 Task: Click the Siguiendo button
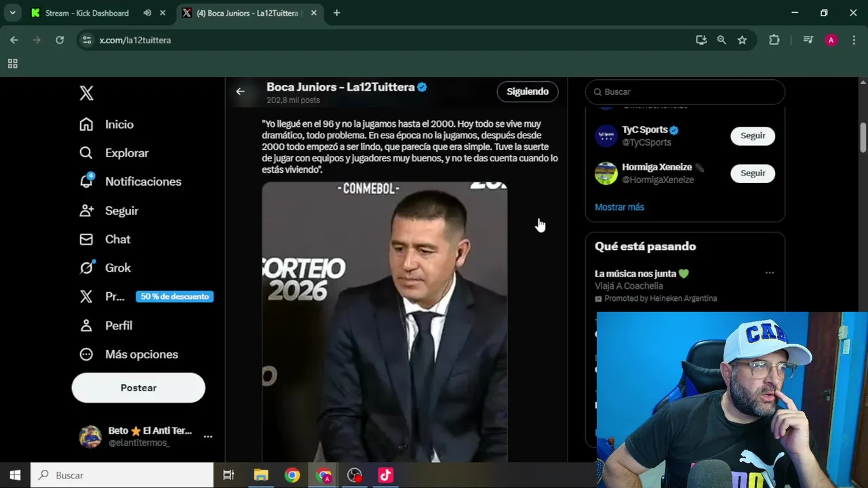[x=528, y=91]
